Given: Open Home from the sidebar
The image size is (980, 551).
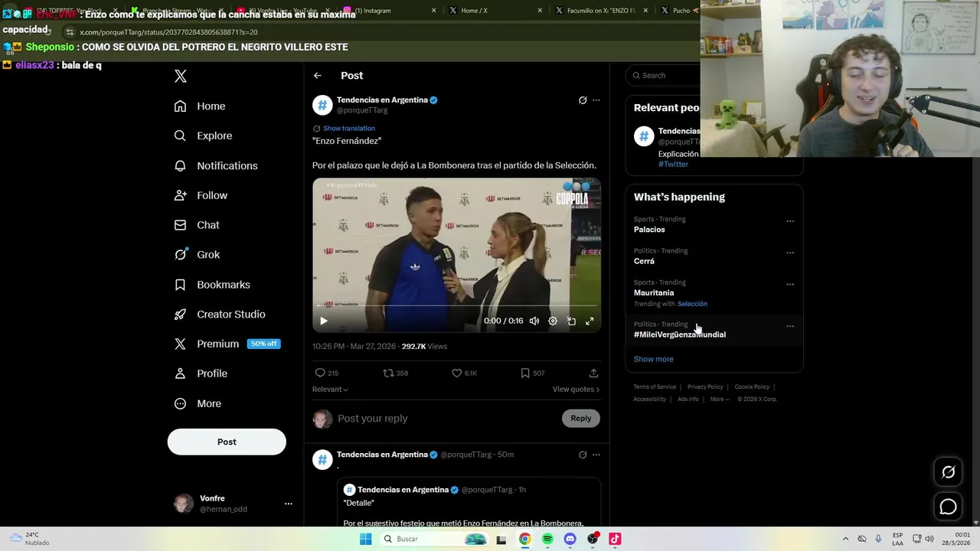Looking at the screenshot, I should click(200, 106).
